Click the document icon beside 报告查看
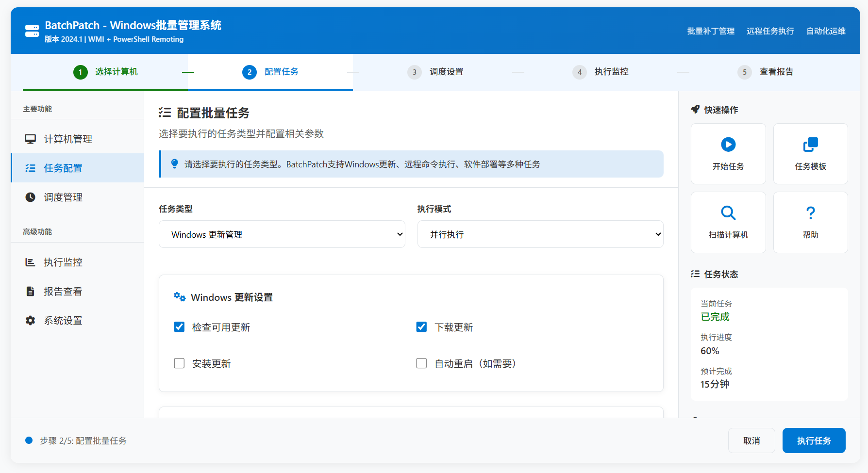Screen dimensions: 868x473 tap(30, 292)
